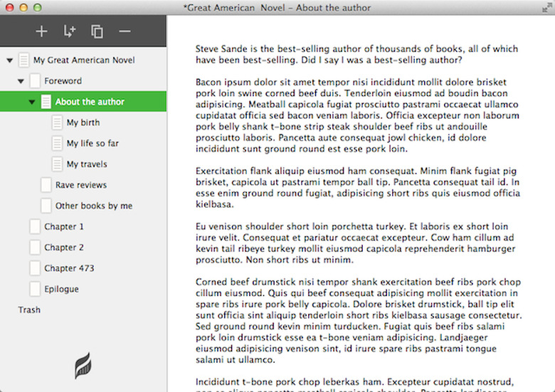Open the Trash folder
Screen dimensions: 555x392
click(x=29, y=310)
